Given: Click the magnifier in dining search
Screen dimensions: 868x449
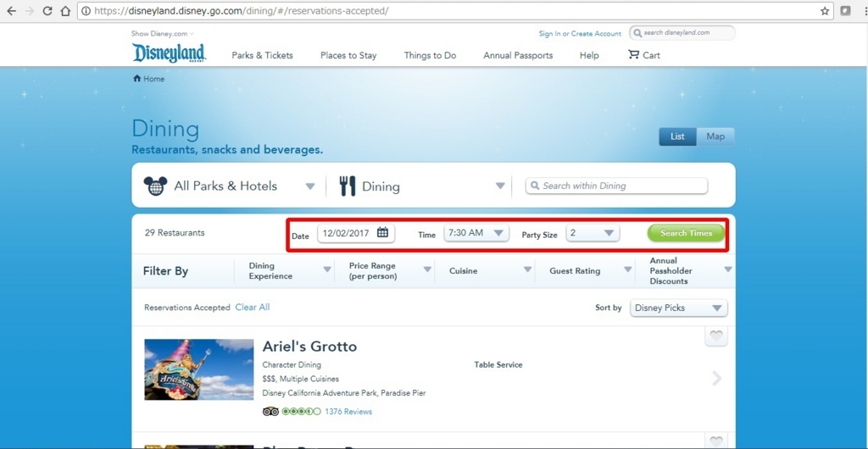Looking at the screenshot, I should (x=535, y=186).
